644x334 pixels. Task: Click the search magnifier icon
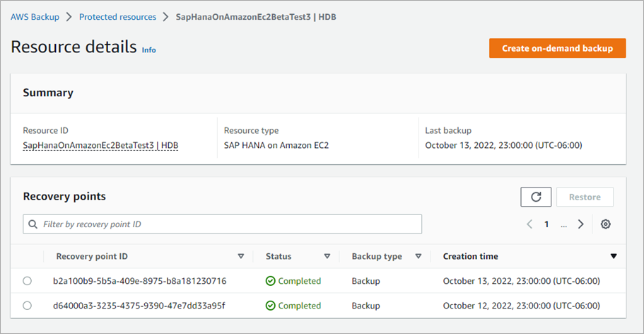(x=33, y=224)
